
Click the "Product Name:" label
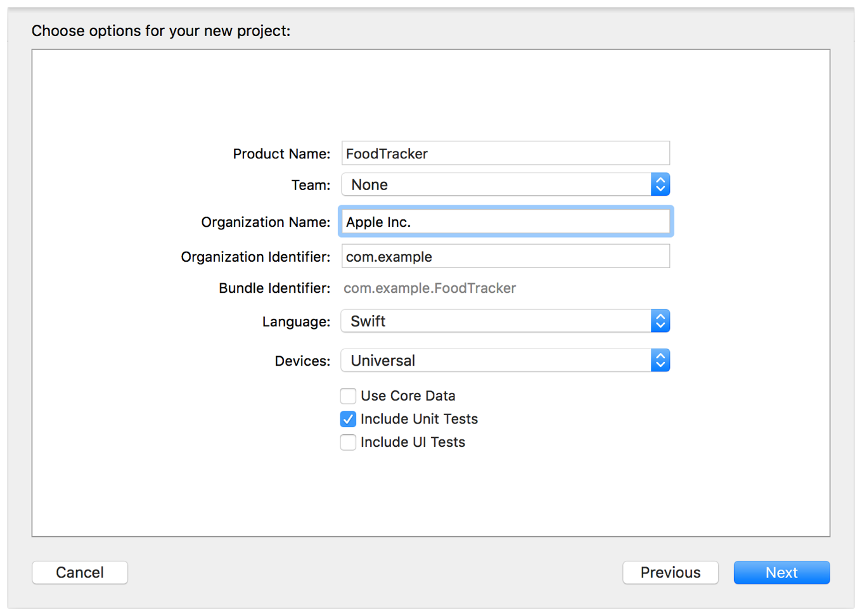281,154
